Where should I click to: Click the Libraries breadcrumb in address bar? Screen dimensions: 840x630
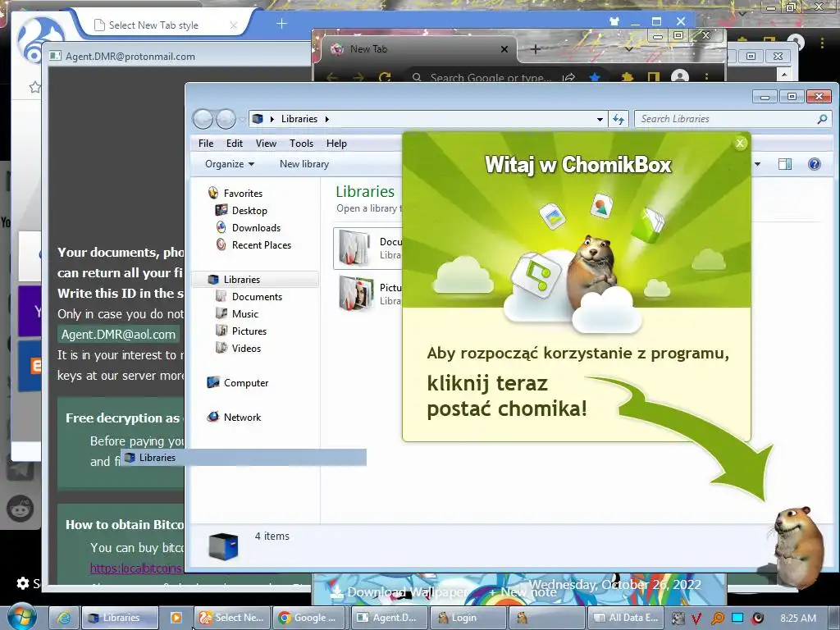tap(299, 119)
